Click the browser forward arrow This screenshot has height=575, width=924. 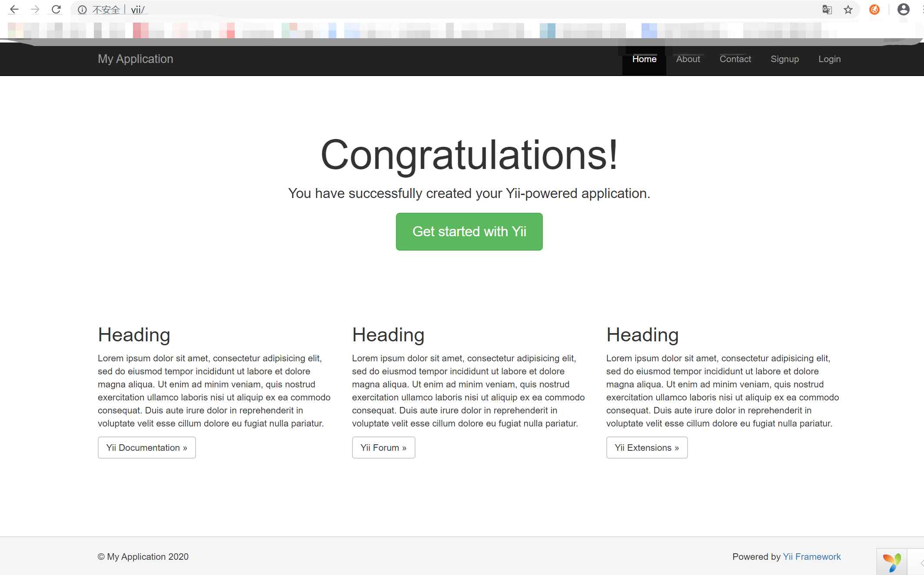coord(35,10)
